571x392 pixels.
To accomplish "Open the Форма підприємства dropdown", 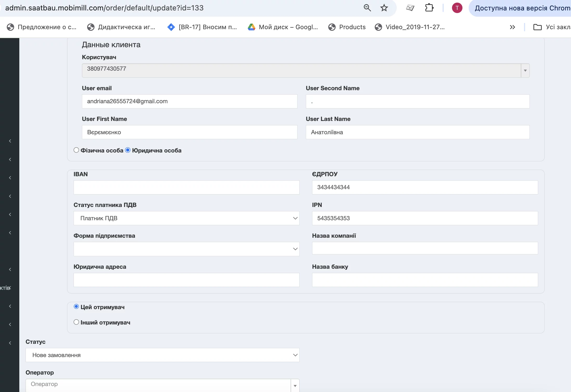I will pyautogui.click(x=186, y=249).
